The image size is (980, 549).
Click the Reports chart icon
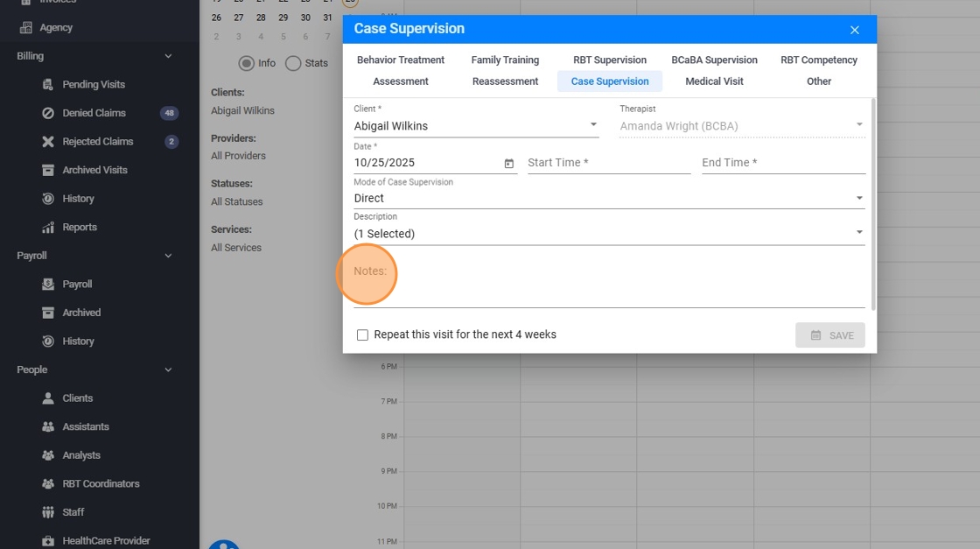coord(48,228)
